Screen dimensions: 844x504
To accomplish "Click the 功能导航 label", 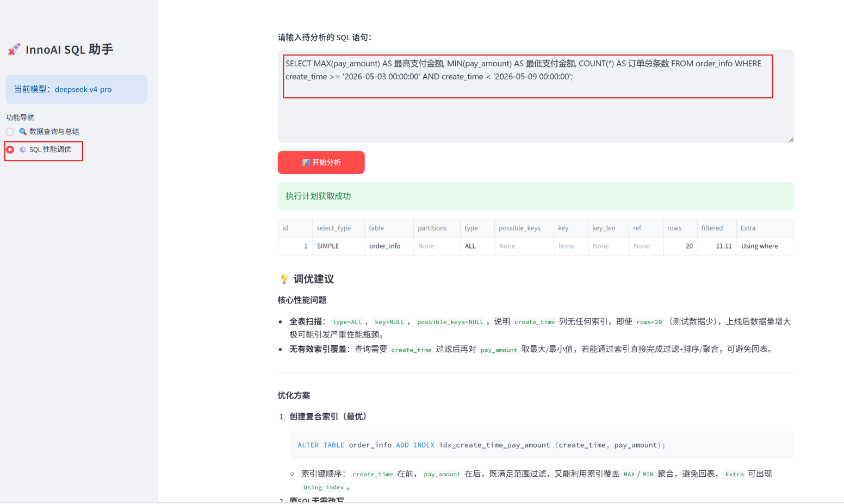I will 20,117.
